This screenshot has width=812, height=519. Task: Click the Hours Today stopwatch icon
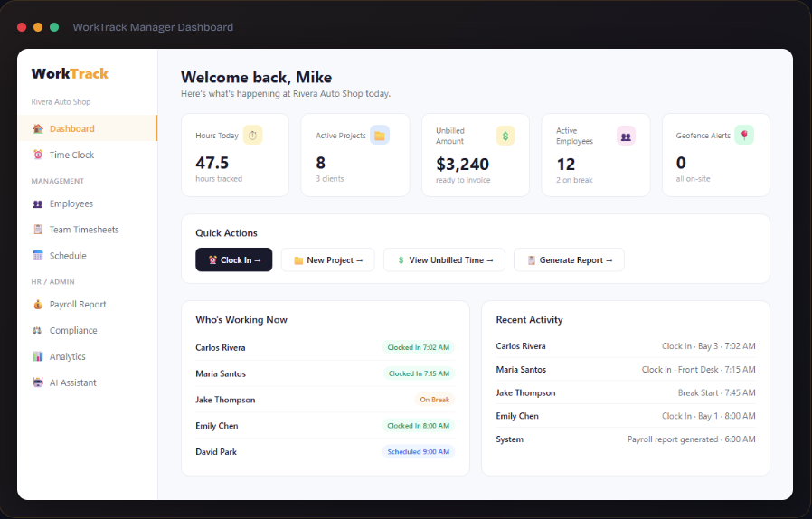[x=252, y=136]
